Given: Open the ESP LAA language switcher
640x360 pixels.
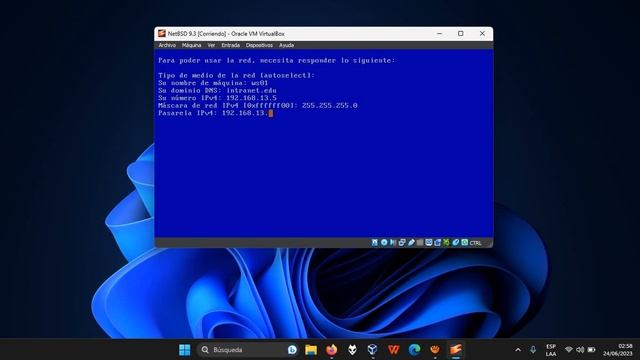Looking at the screenshot, I should pos(551,350).
